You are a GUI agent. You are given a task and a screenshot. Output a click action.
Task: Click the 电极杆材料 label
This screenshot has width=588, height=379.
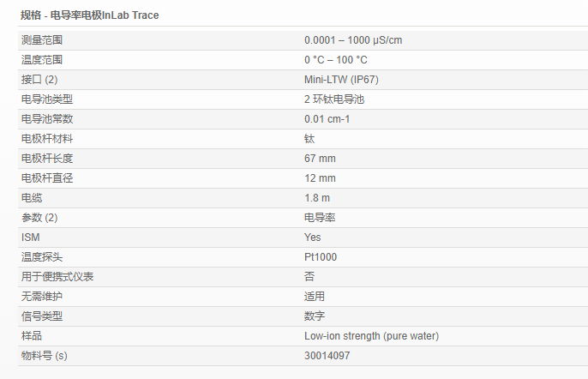[x=47, y=139]
